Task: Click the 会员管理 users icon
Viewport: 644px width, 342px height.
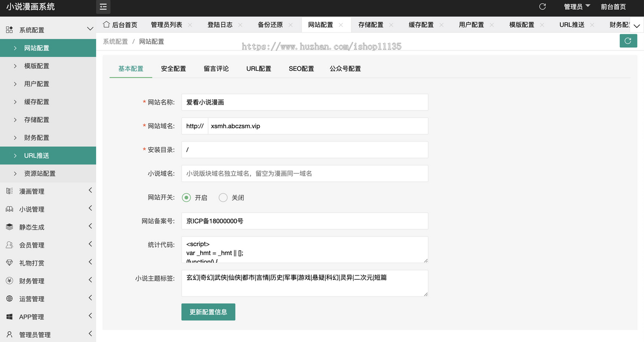Action: pos(9,245)
